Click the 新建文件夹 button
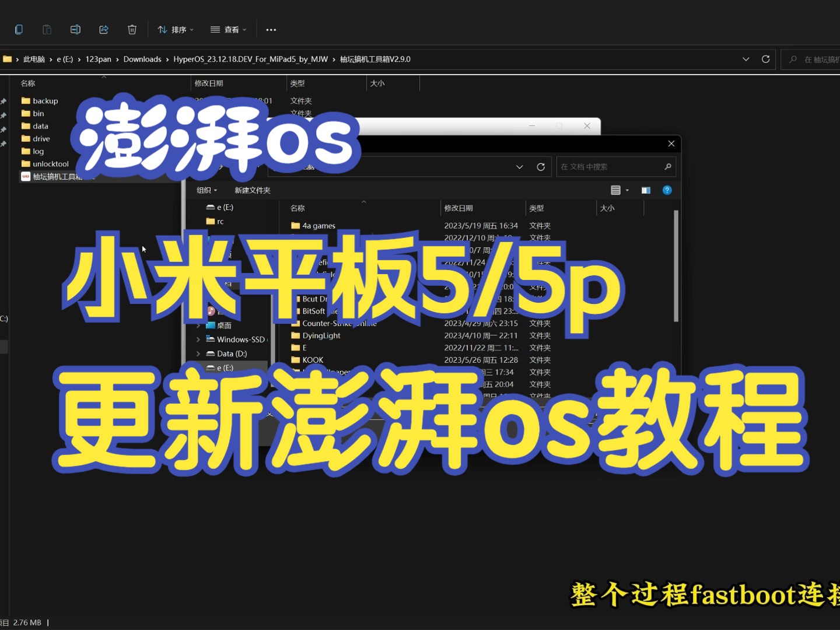 [x=253, y=190]
